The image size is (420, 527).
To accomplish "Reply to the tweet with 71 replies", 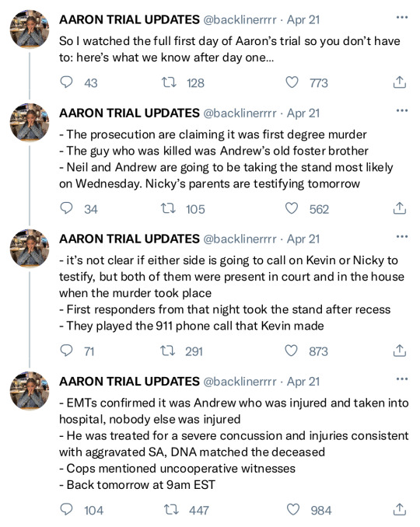I will tap(66, 351).
